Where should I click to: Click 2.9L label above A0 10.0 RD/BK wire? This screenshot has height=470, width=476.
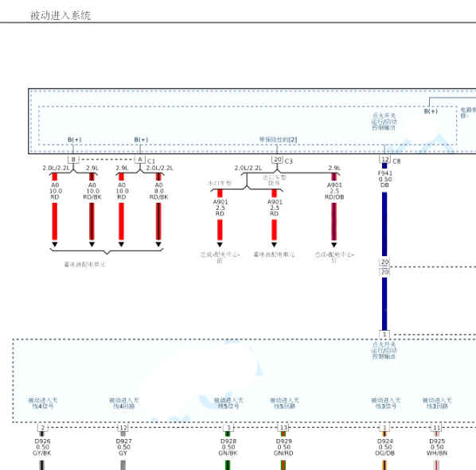coord(92,168)
